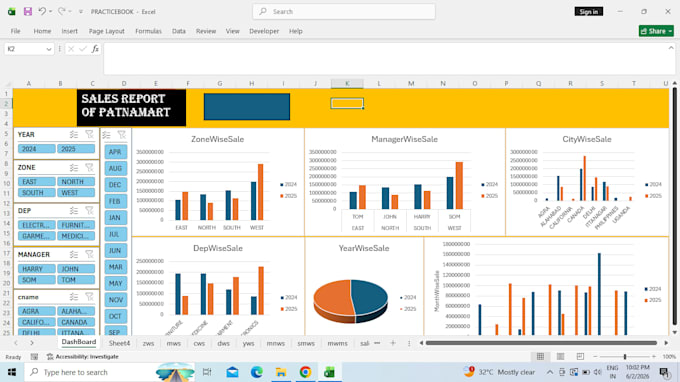680x382 pixels.
Task: Click the previous sheet navigation arrow
Action: pyautogui.click(x=16, y=343)
